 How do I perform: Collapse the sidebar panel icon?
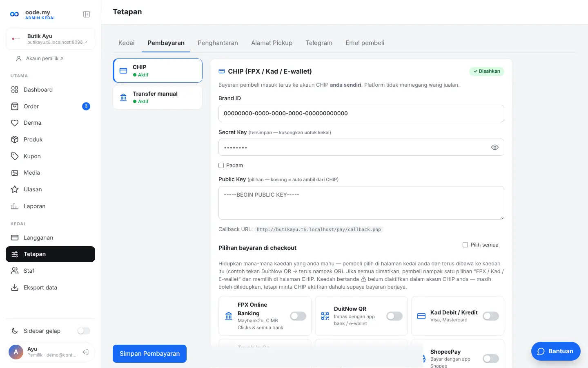coord(87,14)
